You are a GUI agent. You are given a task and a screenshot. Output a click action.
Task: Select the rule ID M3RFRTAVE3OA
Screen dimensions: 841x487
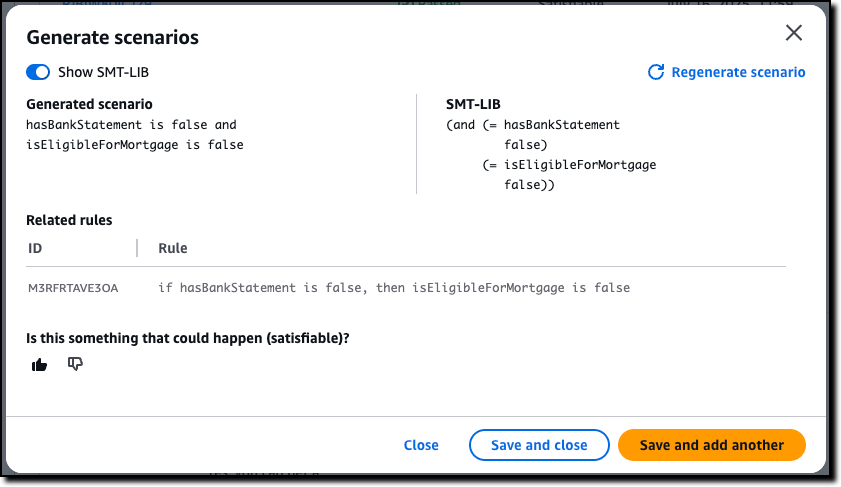point(73,288)
